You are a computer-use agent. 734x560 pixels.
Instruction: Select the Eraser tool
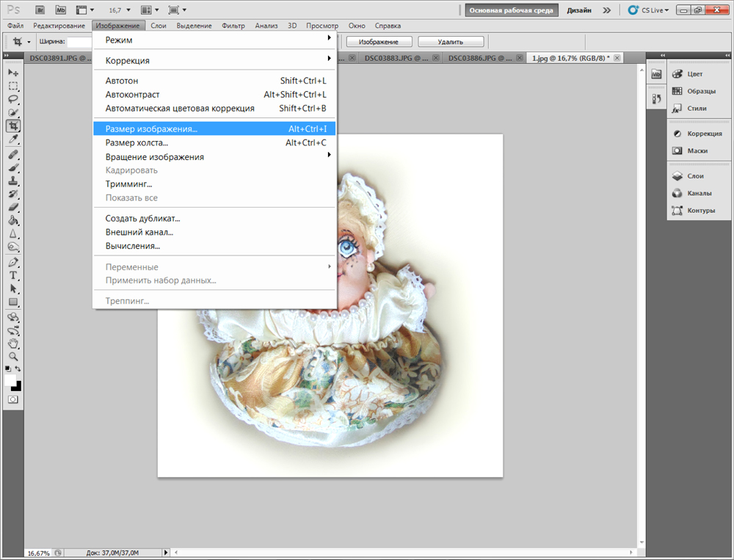coord(13,207)
